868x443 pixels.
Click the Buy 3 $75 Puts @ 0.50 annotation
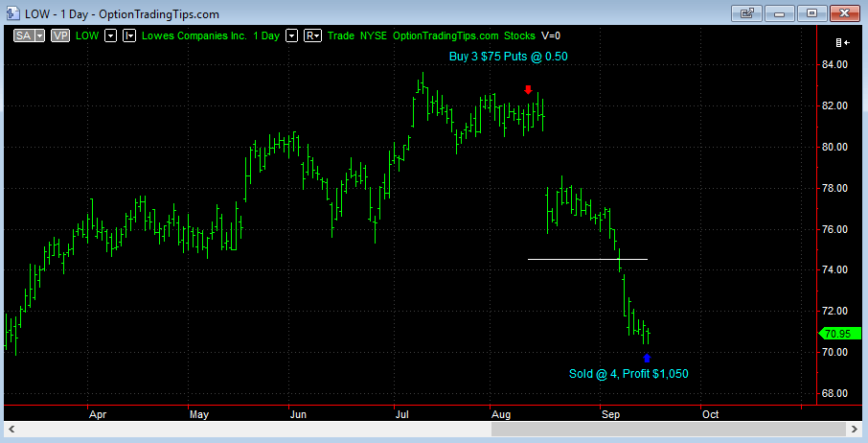tap(508, 56)
